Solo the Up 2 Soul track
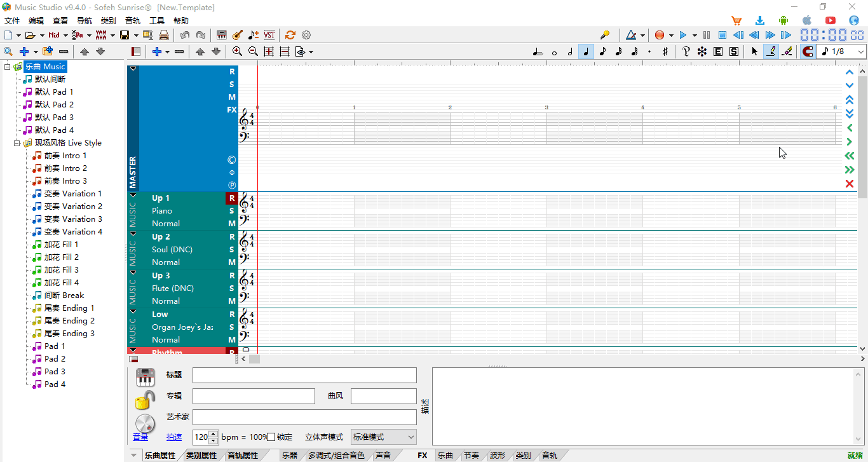Viewport: 868px width, 462px height. (x=232, y=250)
